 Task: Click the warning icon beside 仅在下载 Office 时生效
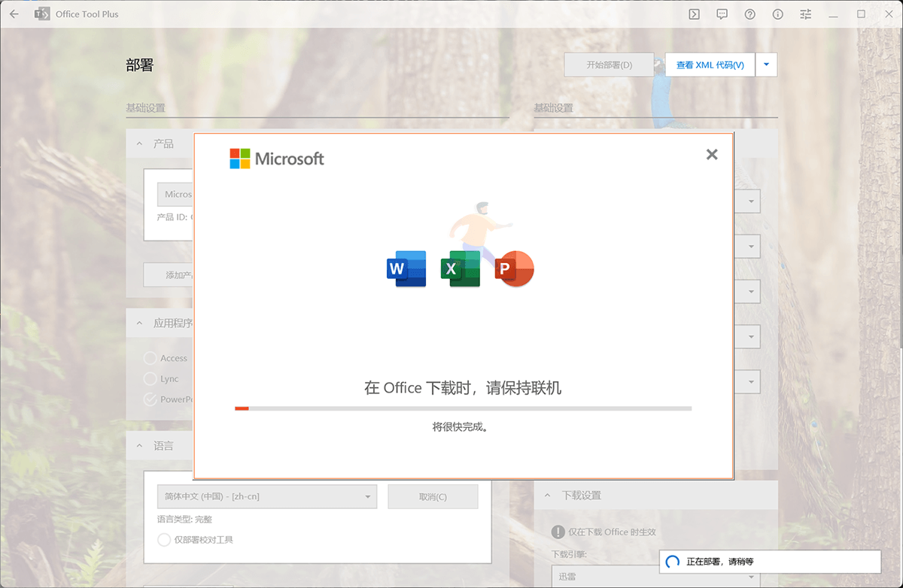(558, 532)
